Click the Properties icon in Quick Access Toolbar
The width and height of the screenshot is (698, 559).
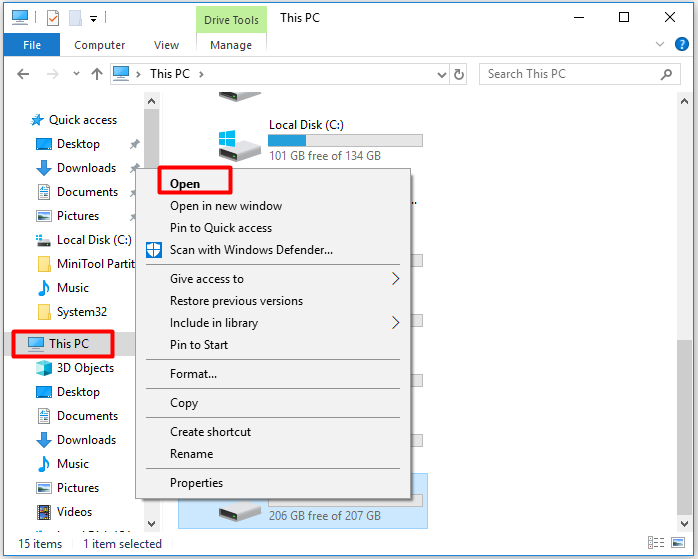(x=53, y=18)
